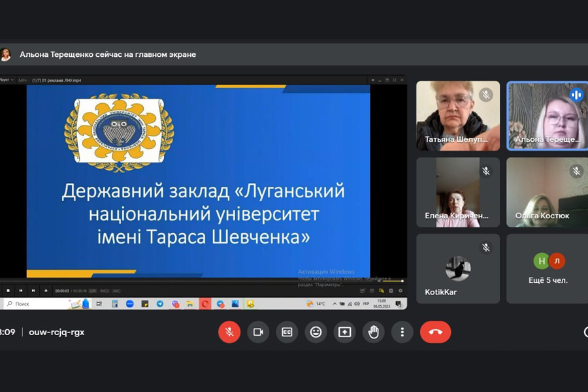Image resolution: width=588 pixels, height=392 pixels.
Task: Click the elapsed time 00:00:05 display
Action: pos(62,291)
